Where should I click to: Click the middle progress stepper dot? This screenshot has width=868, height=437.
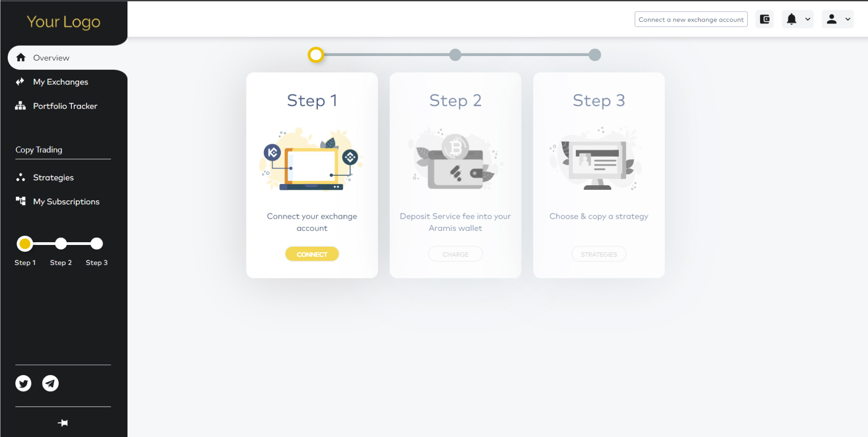pos(455,55)
